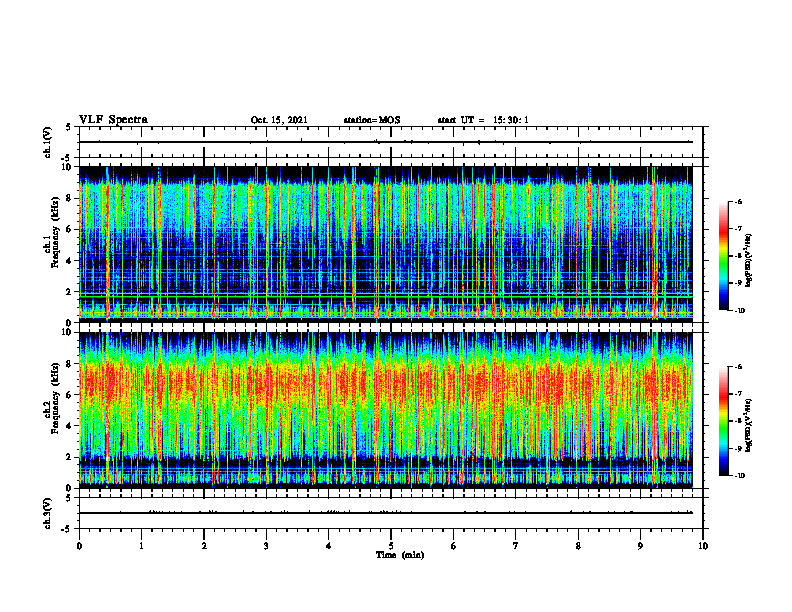Click the time axis tick label "3"
This screenshot has height=612, width=792.
(x=266, y=546)
